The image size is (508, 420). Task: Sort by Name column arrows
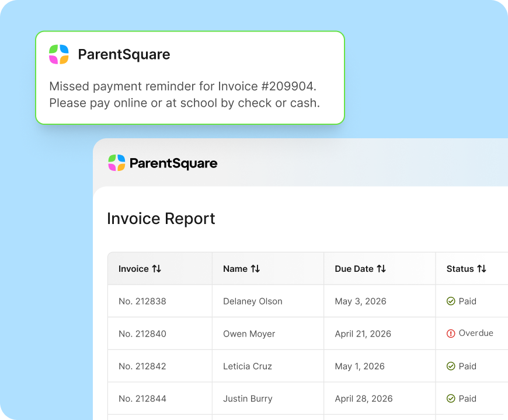click(x=255, y=268)
